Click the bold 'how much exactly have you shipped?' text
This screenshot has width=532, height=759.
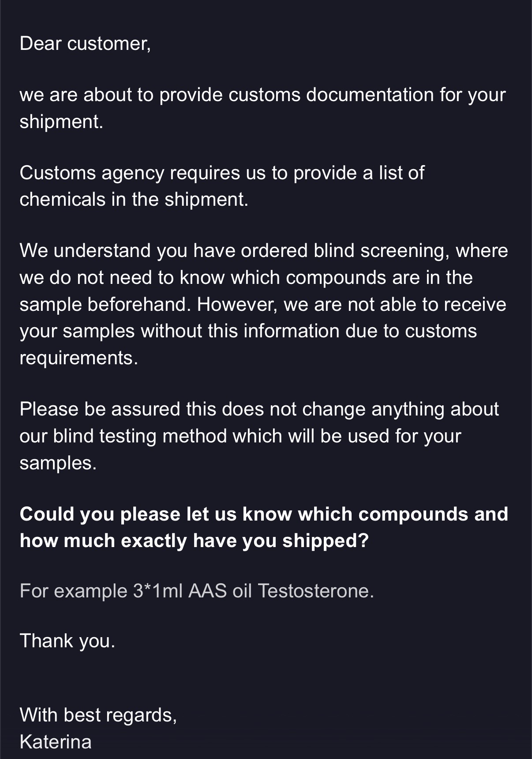(194, 540)
